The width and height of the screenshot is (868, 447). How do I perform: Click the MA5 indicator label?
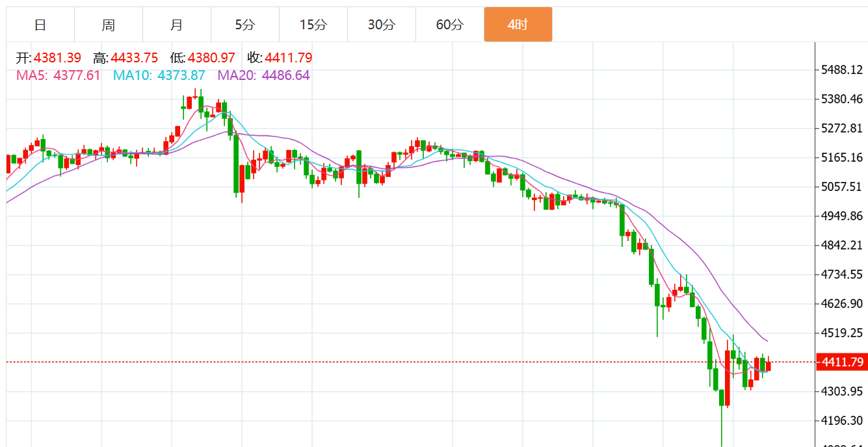(59, 75)
